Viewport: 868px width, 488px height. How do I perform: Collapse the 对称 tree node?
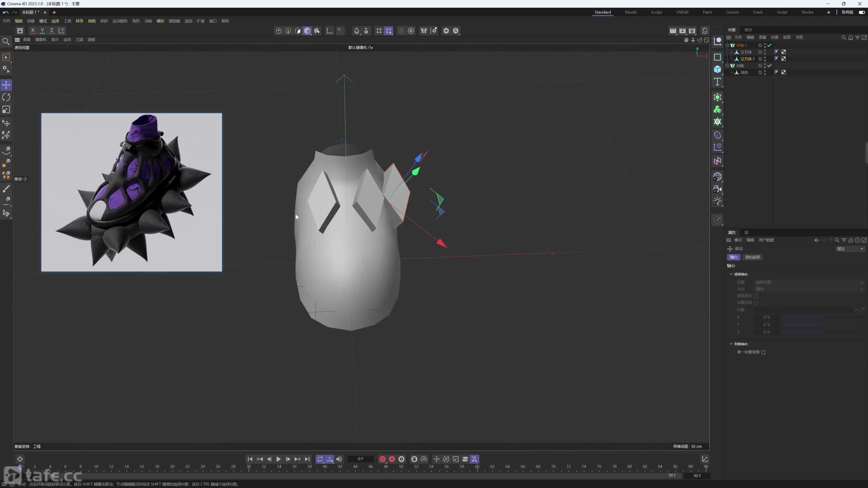pos(727,65)
